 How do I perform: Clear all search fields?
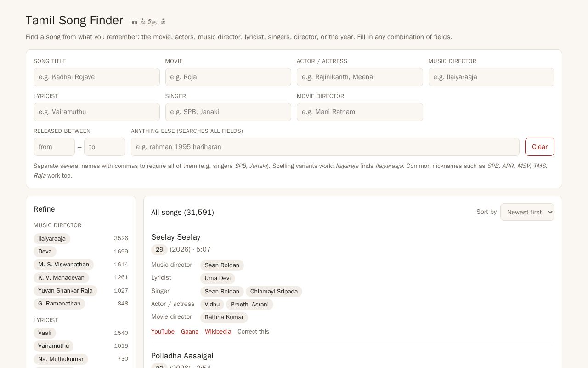540,147
